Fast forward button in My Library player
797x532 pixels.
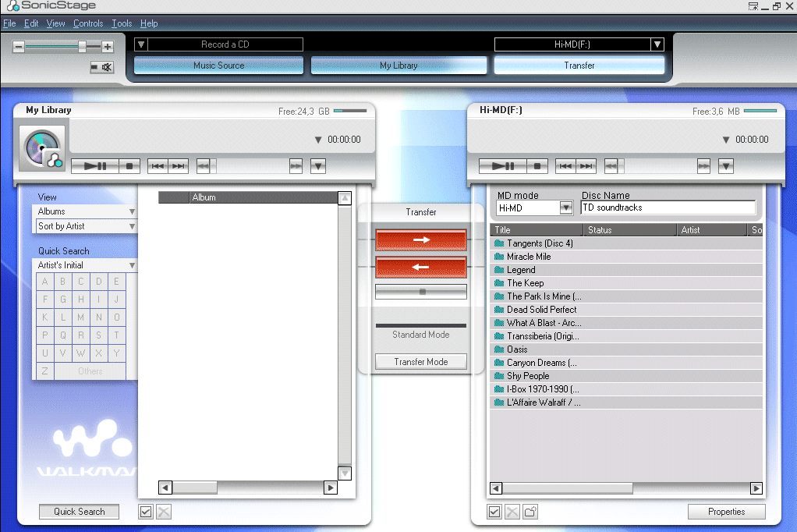pyautogui.click(x=296, y=166)
